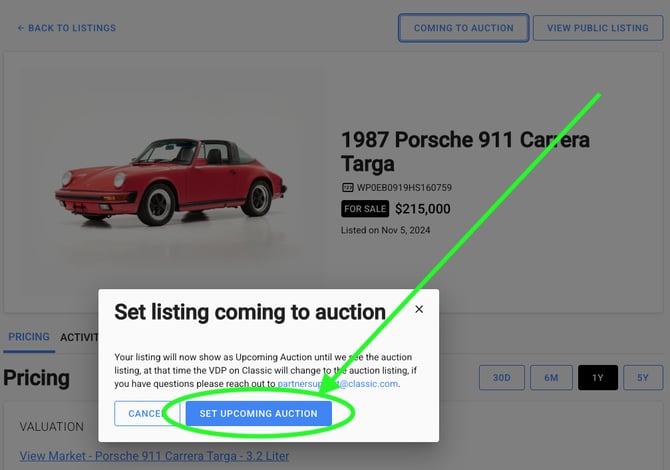Choose the 1Y time range
The image size is (670, 470).
597,378
